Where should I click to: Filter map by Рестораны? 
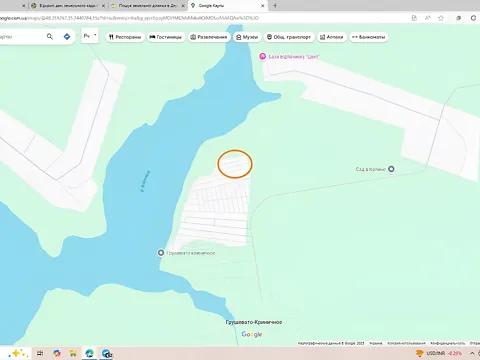click(x=125, y=37)
